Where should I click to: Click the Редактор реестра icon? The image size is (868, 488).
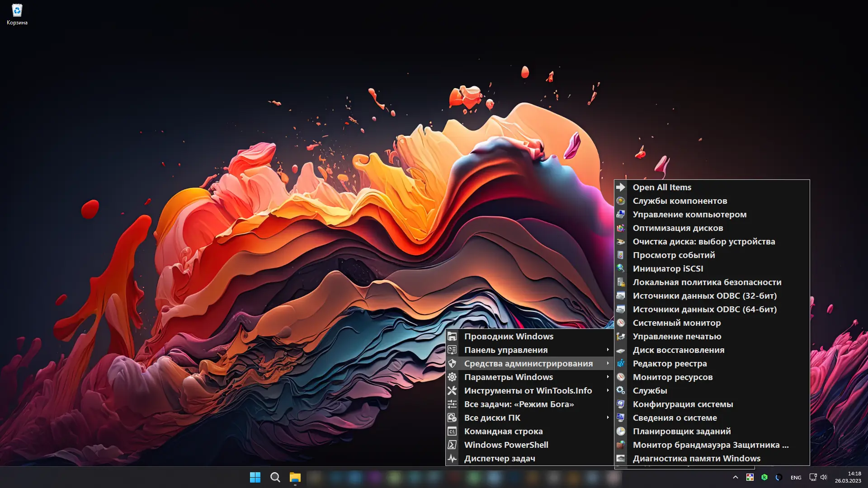click(x=621, y=363)
